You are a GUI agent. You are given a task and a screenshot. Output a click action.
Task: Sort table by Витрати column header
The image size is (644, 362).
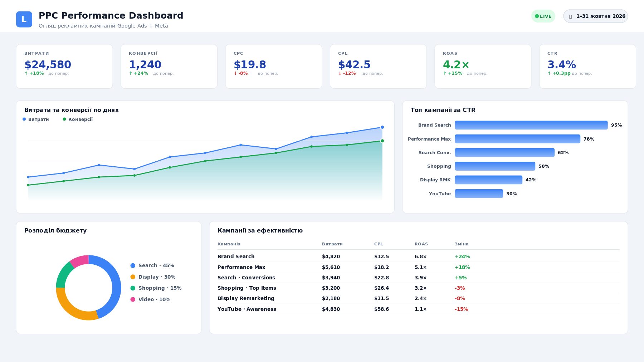click(332, 244)
